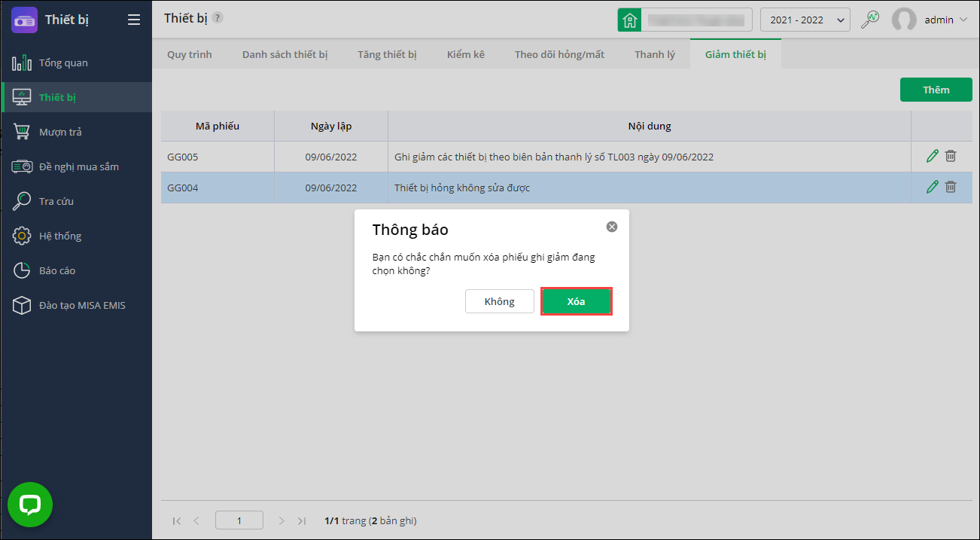Open Tổng quan in the sidebar
Screen dimensions: 980x540
[76, 63]
